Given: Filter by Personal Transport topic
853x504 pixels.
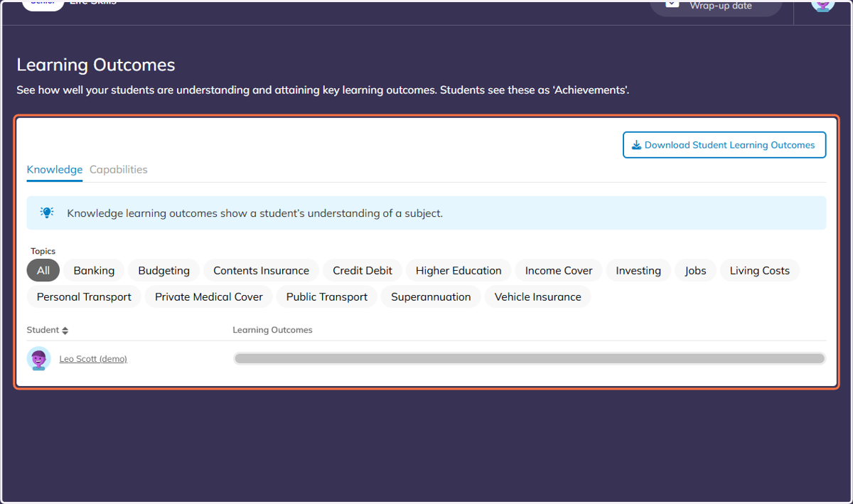Looking at the screenshot, I should tap(84, 297).
